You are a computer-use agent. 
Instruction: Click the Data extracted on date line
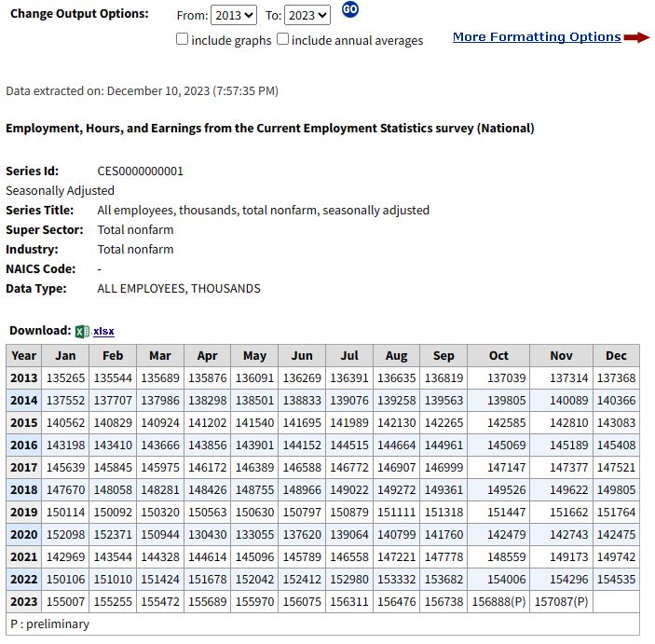coord(142,90)
